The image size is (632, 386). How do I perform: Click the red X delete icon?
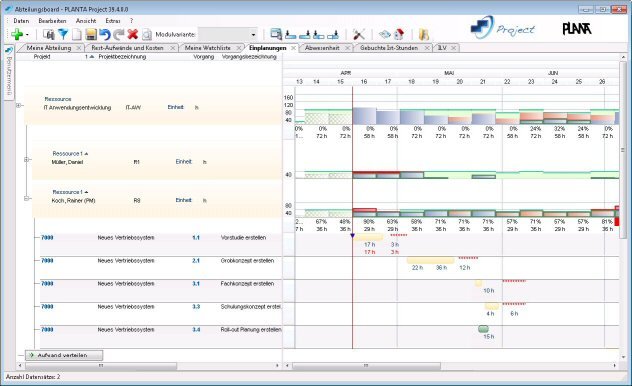pos(133,35)
